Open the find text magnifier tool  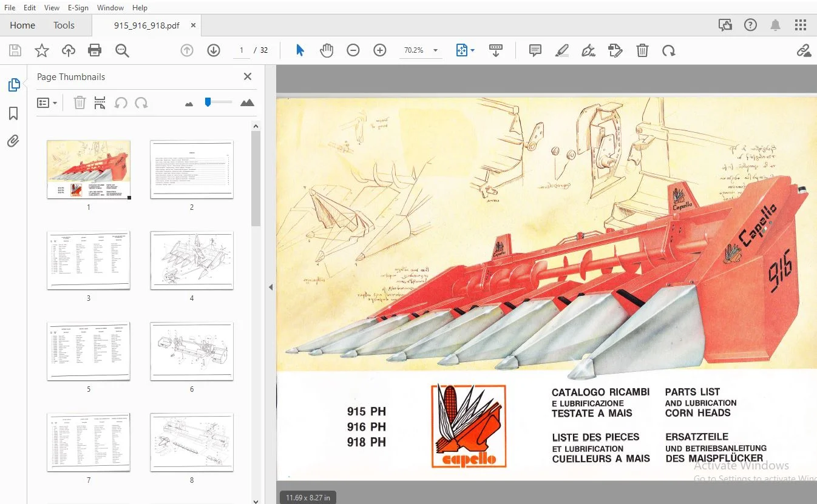point(122,50)
